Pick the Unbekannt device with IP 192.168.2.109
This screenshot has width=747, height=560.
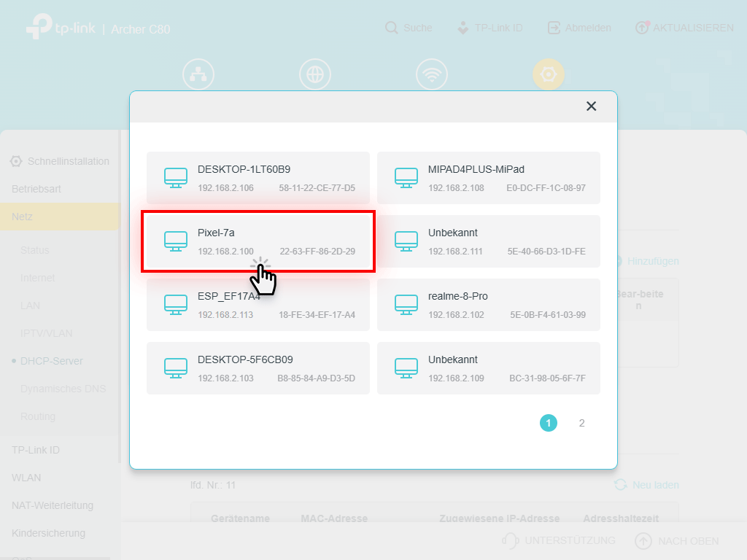coord(488,368)
